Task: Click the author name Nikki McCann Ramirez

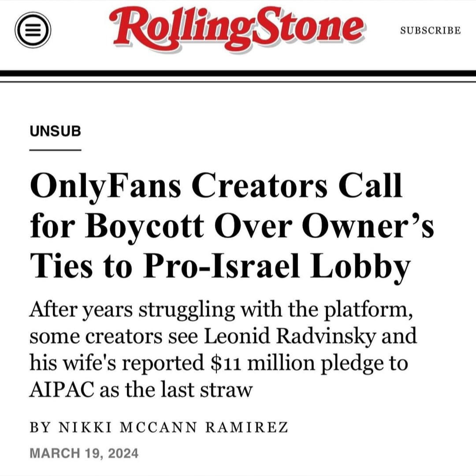Action: pyautogui.click(x=173, y=427)
